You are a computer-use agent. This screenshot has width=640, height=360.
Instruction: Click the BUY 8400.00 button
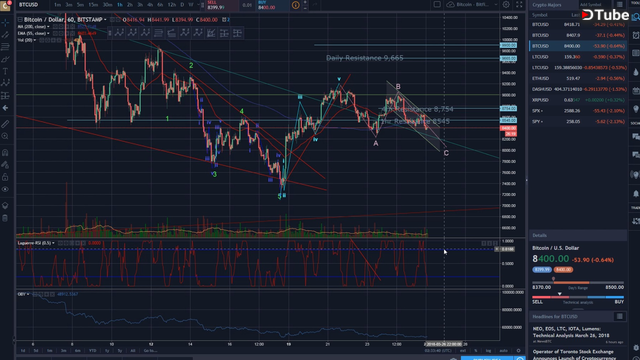pyautogui.click(x=272, y=5)
